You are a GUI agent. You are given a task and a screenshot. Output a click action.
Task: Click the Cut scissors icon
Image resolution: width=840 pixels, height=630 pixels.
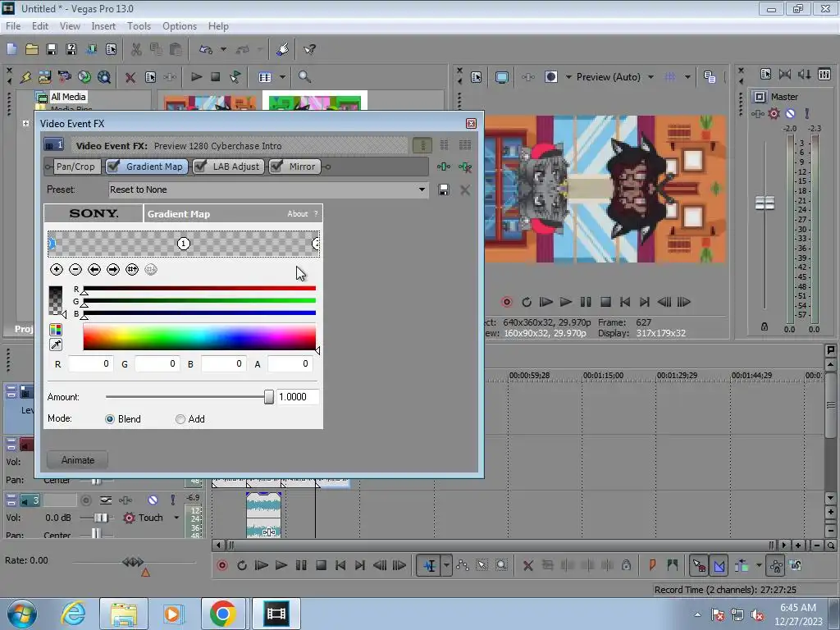coord(136,49)
